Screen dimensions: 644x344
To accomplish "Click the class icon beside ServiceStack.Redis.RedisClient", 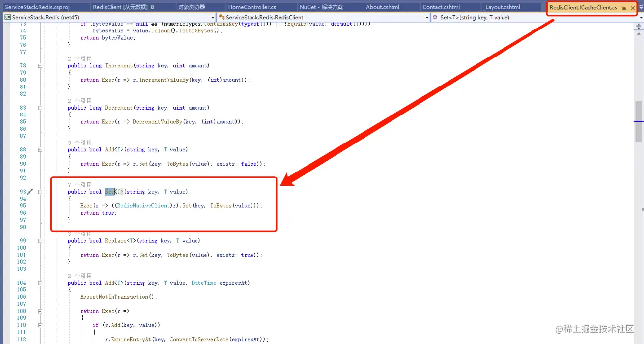I will 222,17.
